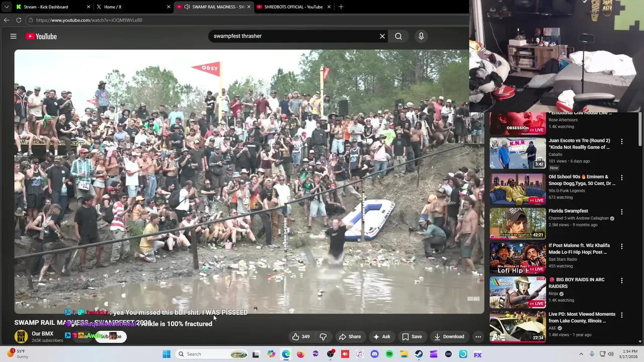Open Juan Escoto vs Tre thumbnail
The width and height of the screenshot is (644, 362).
coord(518,153)
